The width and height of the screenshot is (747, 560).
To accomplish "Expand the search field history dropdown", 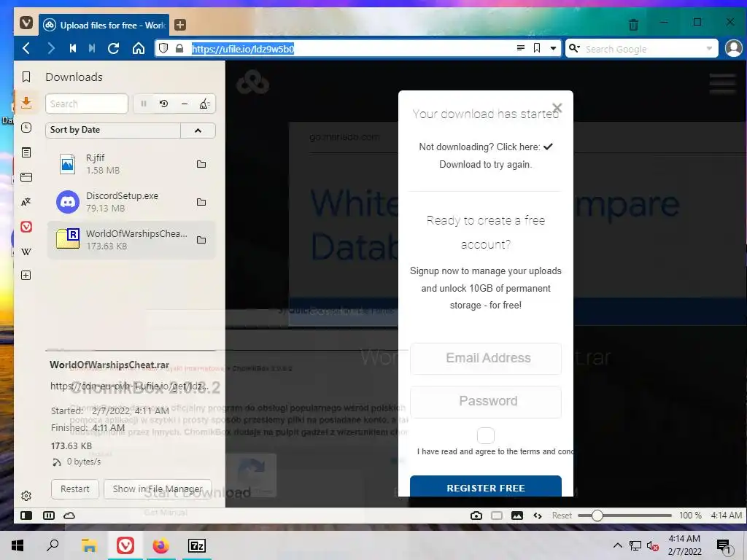I will pos(709,49).
